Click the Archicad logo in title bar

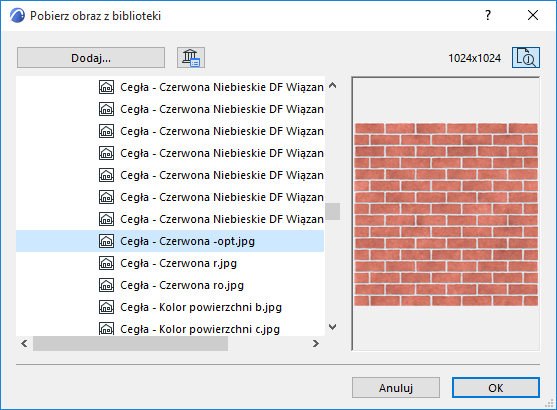[17, 16]
